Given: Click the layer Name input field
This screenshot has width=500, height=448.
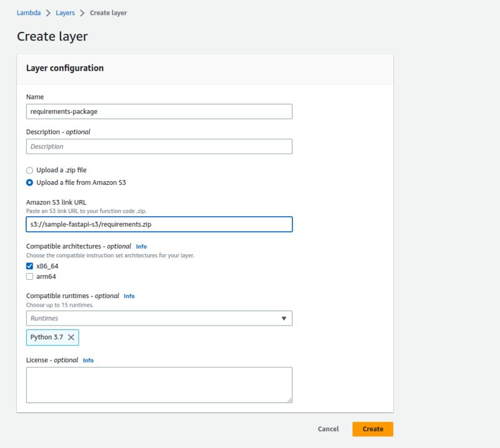Looking at the screenshot, I should [159, 111].
